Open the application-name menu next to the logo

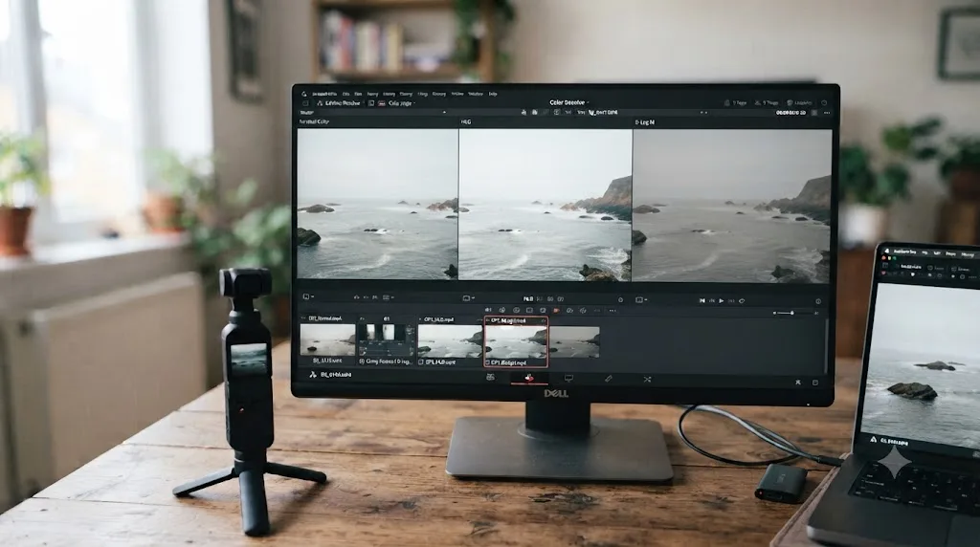click(323, 94)
